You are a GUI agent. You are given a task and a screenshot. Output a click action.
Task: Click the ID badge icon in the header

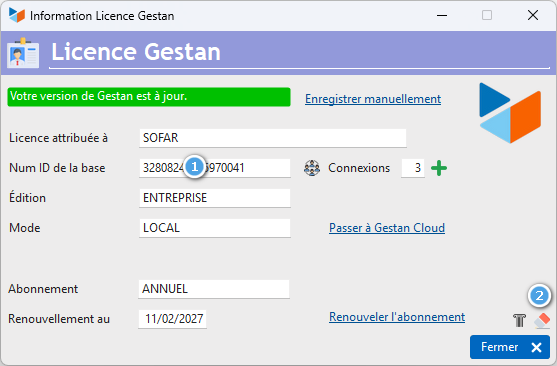tap(23, 53)
